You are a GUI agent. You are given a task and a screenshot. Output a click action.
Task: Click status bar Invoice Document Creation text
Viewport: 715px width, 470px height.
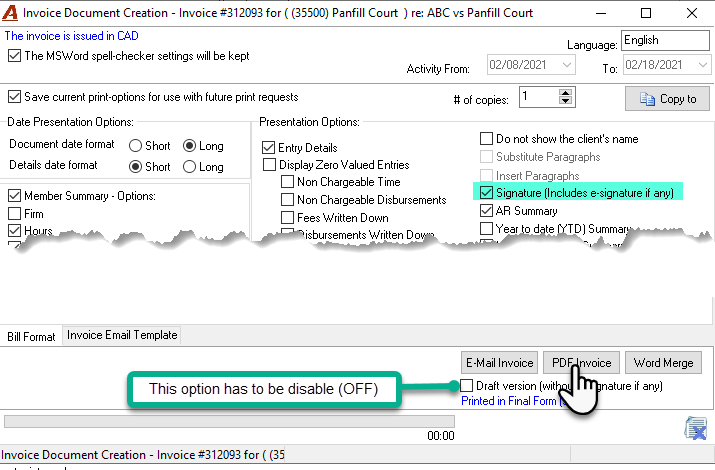(143, 455)
